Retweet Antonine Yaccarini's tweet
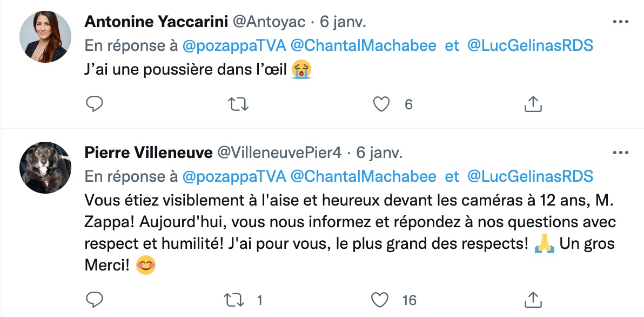644x317 pixels. click(238, 104)
